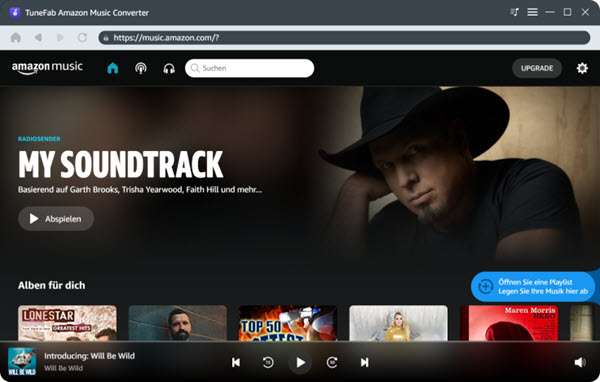600x382 pixels.
Task: Click the Will Be Wild now-playing artwork
Action: pos(22,361)
